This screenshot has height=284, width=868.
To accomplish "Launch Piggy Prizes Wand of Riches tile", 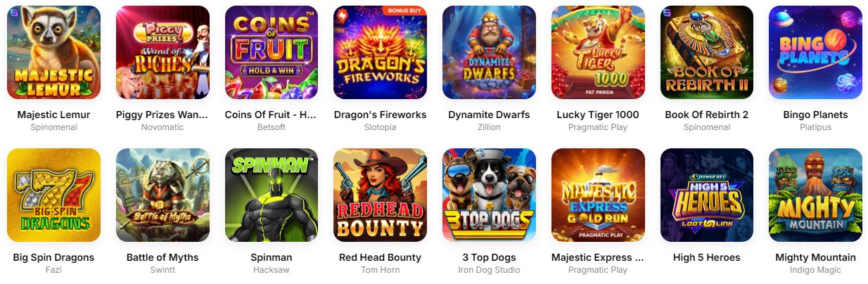I will (162, 53).
